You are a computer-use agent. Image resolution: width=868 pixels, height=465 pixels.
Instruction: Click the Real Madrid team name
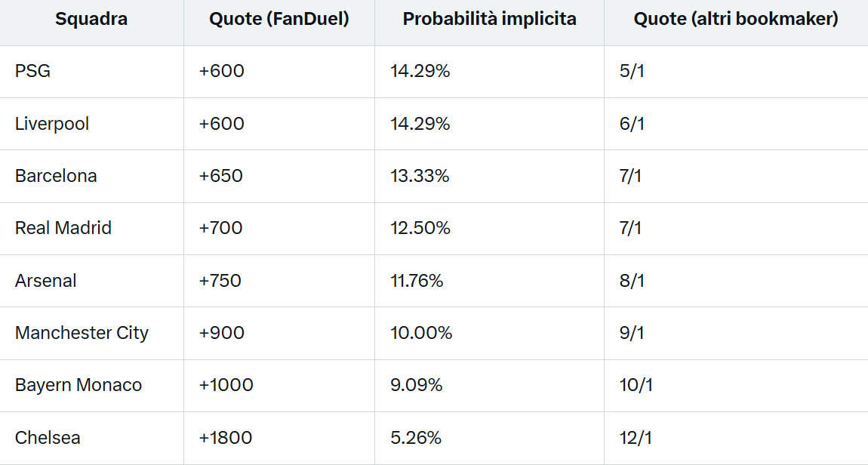click(63, 228)
